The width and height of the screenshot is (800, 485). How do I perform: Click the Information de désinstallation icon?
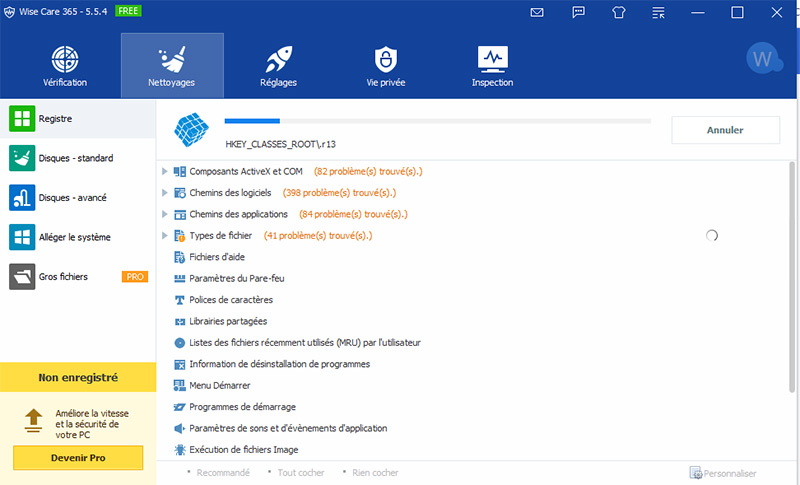[180, 364]
